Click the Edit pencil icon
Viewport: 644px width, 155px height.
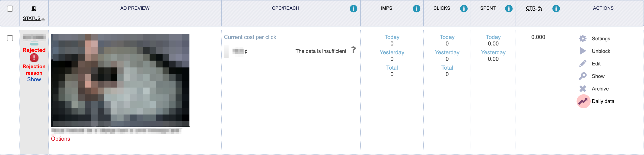tap(583, 64)
